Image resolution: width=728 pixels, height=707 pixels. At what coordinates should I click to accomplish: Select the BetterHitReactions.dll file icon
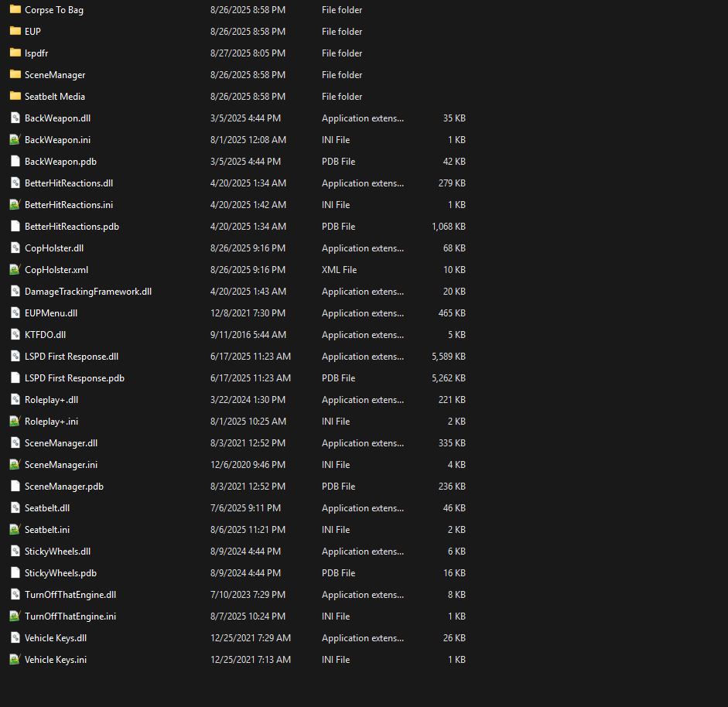15,183
